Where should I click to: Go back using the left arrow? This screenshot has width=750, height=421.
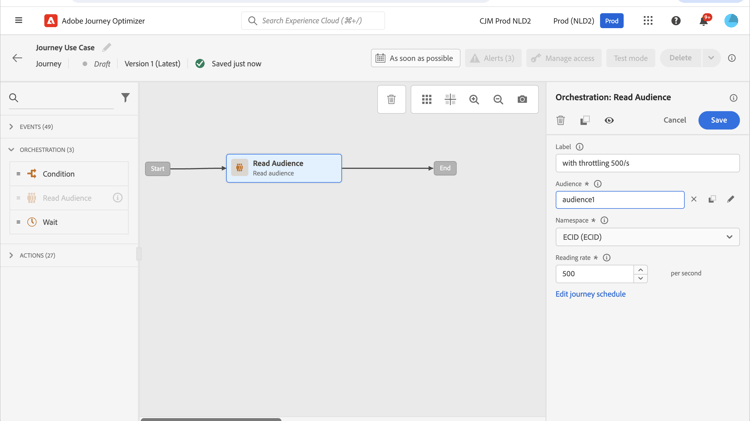(17, 58)
